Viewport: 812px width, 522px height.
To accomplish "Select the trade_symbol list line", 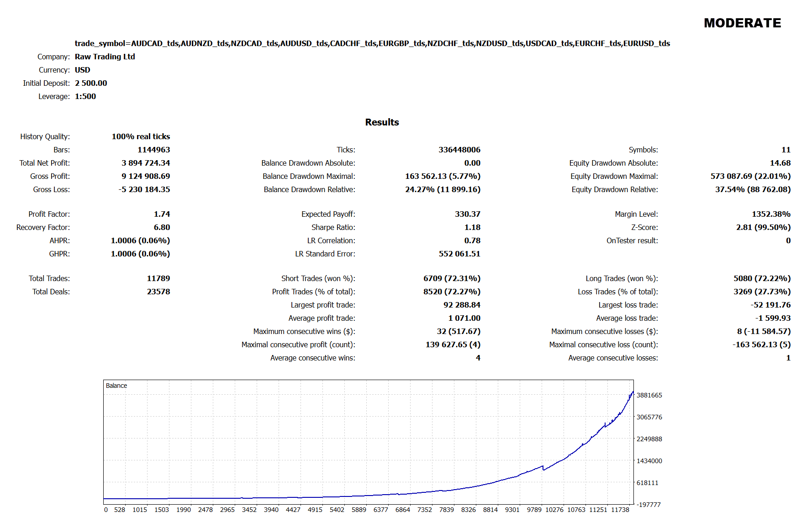I will [x=372, y=43].
